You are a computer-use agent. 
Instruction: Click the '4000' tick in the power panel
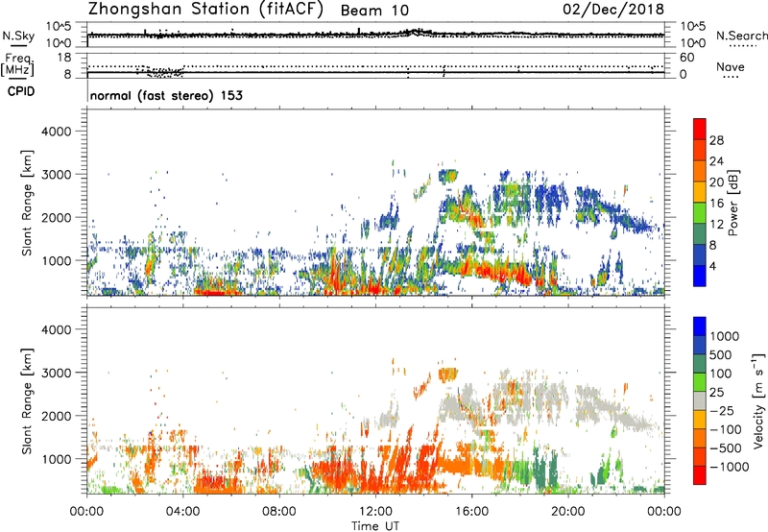(x=56, y=132)
